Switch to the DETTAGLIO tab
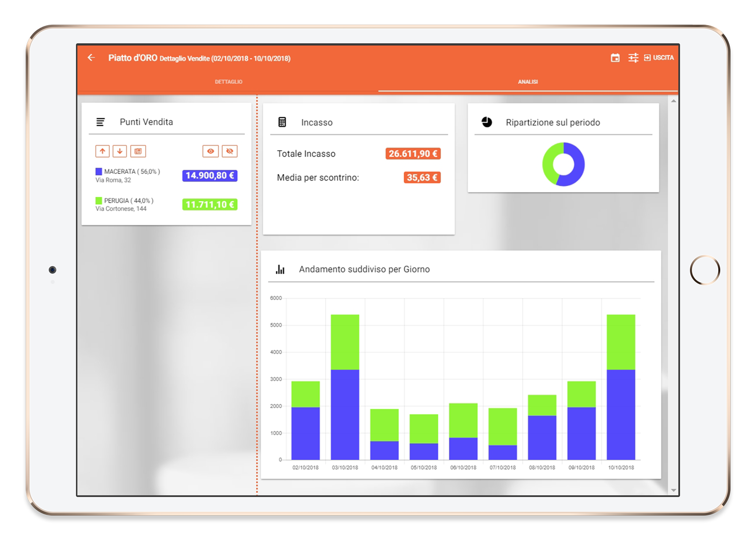The image size is (756, 540). 228,82
